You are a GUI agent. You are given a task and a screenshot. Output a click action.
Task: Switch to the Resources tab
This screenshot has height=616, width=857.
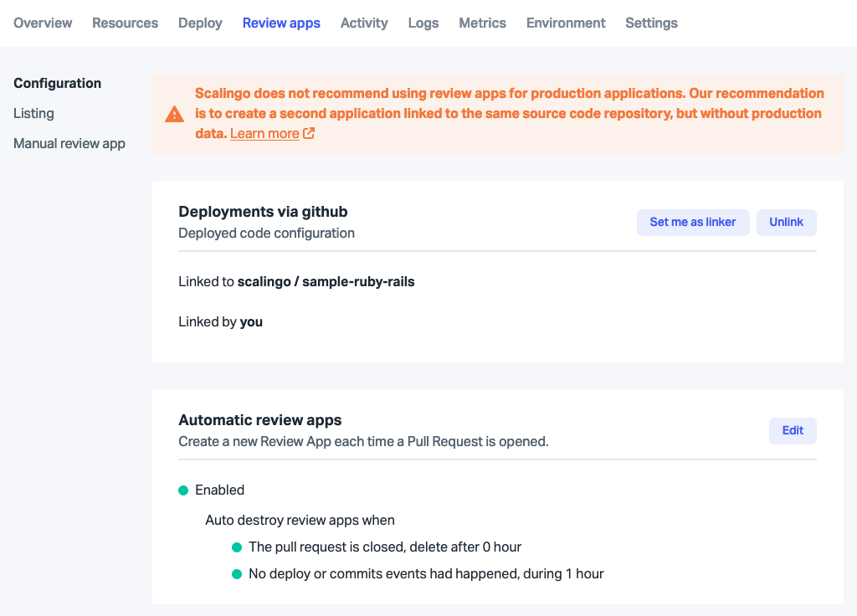click(126, 23)
